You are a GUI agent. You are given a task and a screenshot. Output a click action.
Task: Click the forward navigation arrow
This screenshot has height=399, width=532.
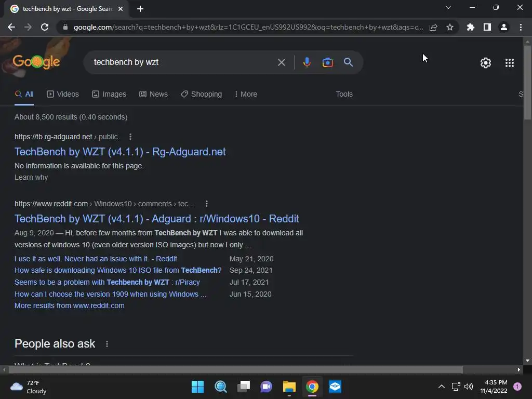(x=28, y=27)
